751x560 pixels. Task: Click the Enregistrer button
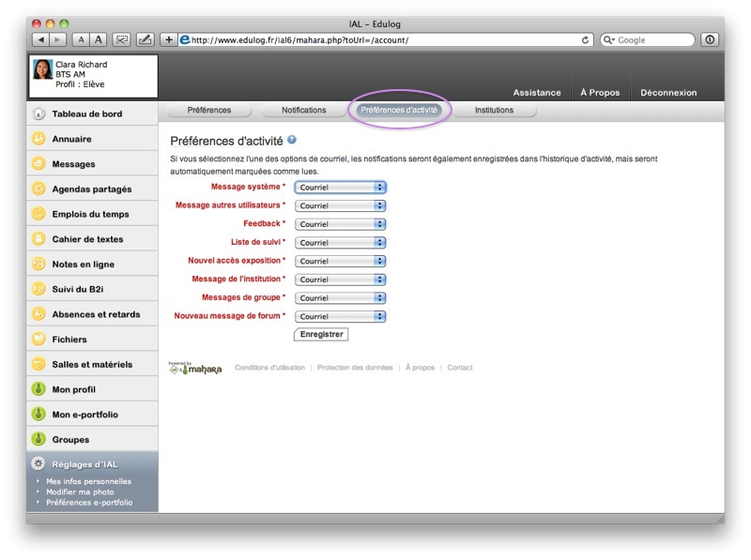(321, 335)
